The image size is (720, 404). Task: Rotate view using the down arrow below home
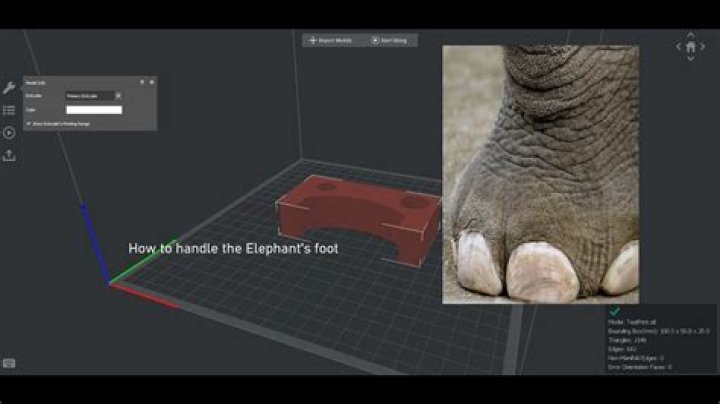coord(689,59)
